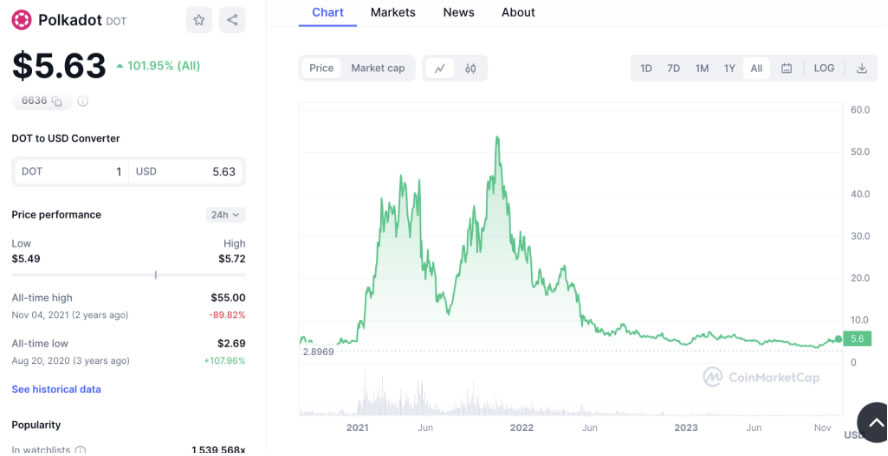This screenshot has width=888, height=456.
Task: Open the Markets tab
Action: pos(393,12)
